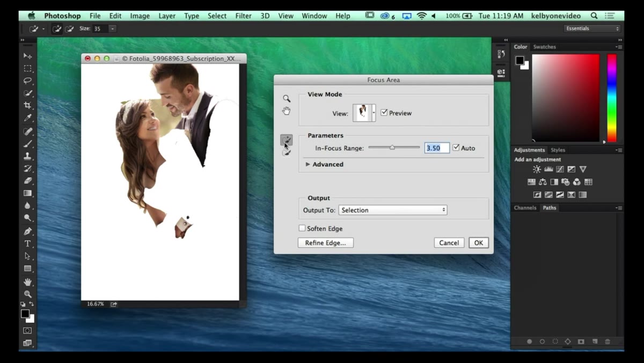Viewport: 644px width, 363px height.
Task: Select the Eraser tool
Action: click(27, 181)
